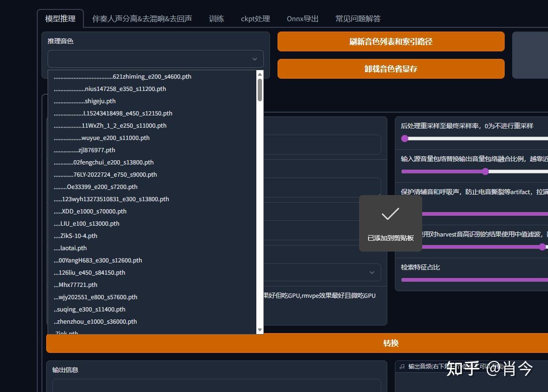Choose shigeju.pth in the list
Screen dimensions: 548x392
[x=152, y=101]
